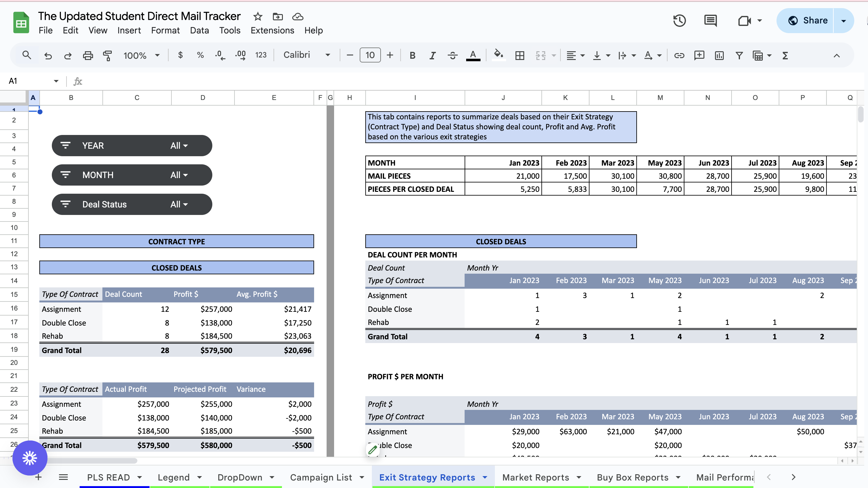The image size is (868, 488).
Task: Star the document title
Action: pos(258,16)
